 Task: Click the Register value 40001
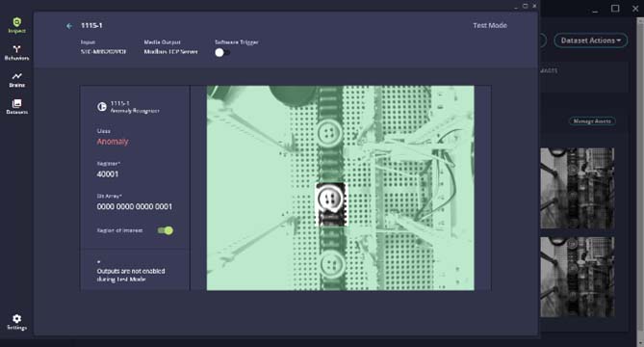(x=108, y=174)
